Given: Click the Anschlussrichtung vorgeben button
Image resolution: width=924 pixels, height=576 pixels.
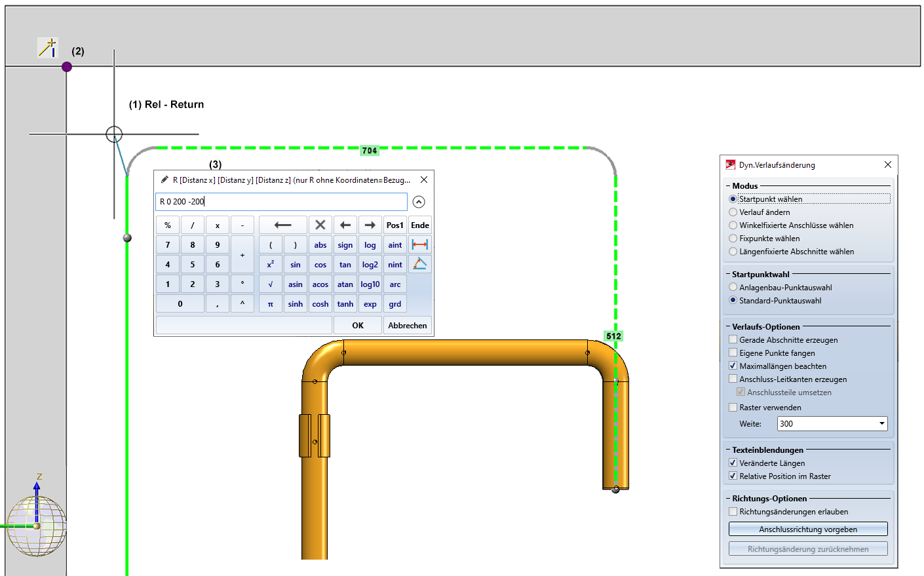Looking at the screenshot, I should pos(807,529).
